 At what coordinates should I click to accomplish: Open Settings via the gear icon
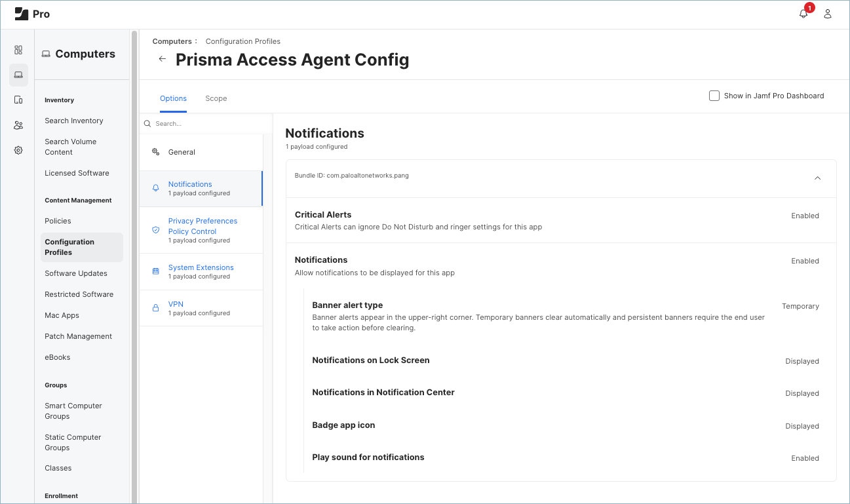click(18, 149)
